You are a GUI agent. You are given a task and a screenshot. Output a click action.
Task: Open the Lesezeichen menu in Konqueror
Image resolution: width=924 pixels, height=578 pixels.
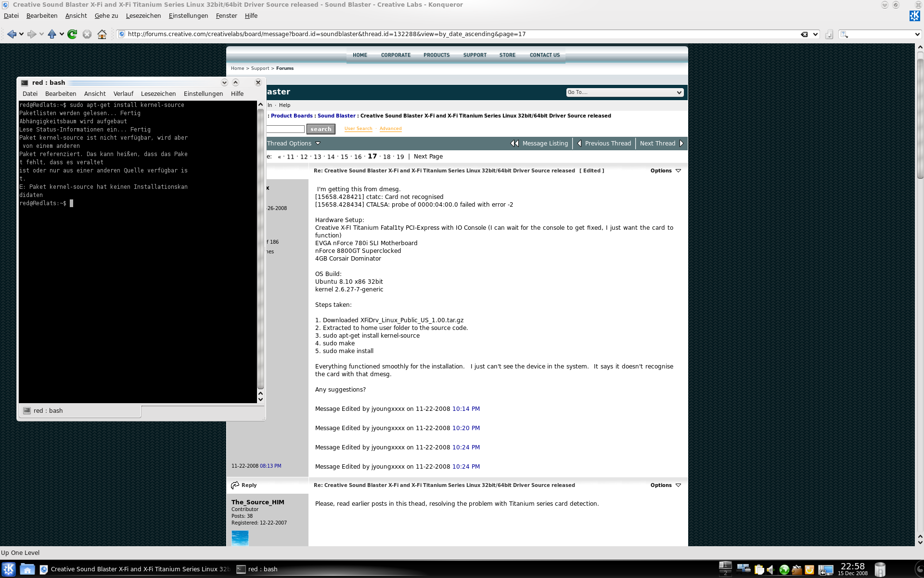tap(143, 15)
